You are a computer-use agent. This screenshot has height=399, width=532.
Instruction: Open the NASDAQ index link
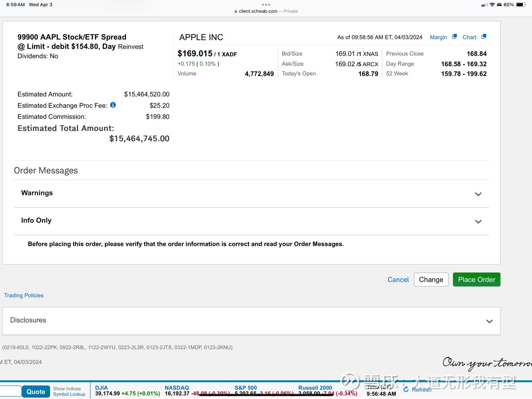(177, 388)
